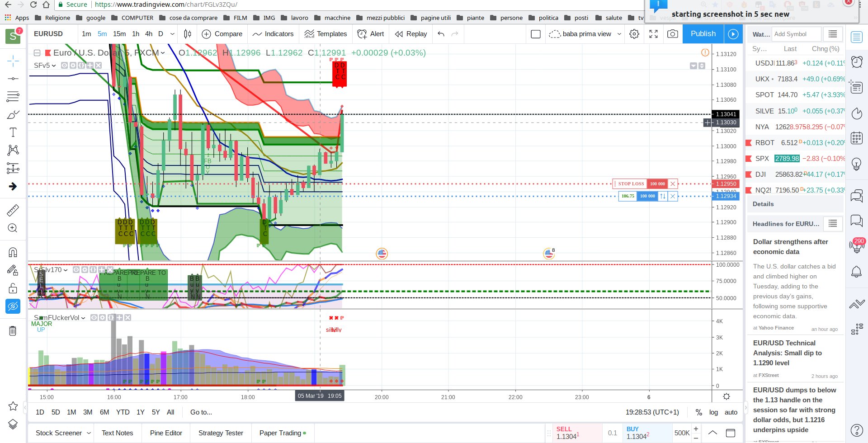Cancel the STOP LOSS order line

(673, 184)
